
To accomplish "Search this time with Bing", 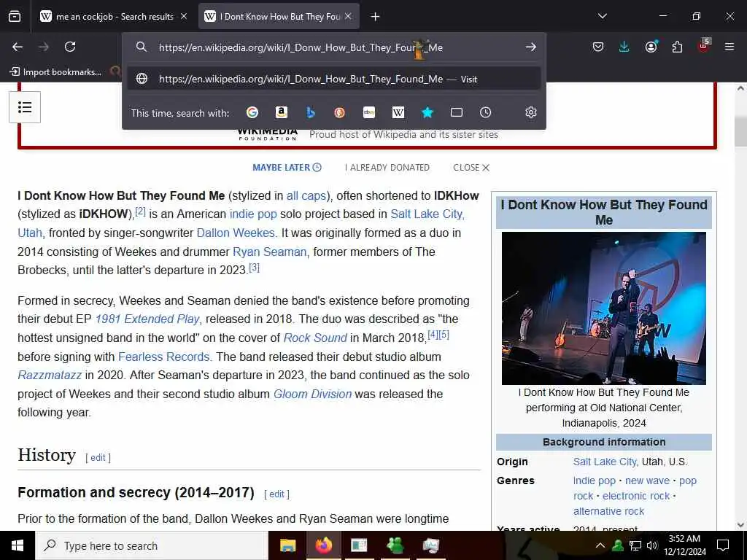I will pyautogui.click(x=311, y=112).
